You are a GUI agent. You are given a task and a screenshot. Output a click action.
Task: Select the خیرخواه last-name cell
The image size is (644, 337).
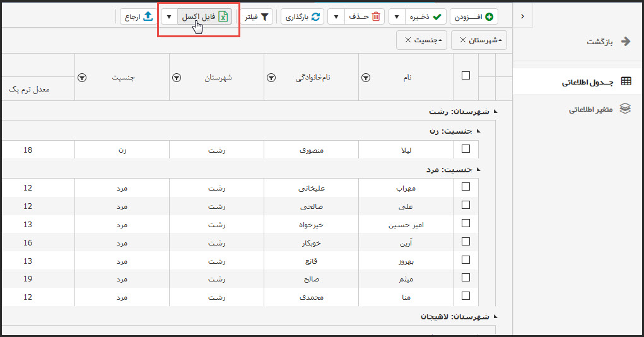pyautogui.click(x=312, y=225)
